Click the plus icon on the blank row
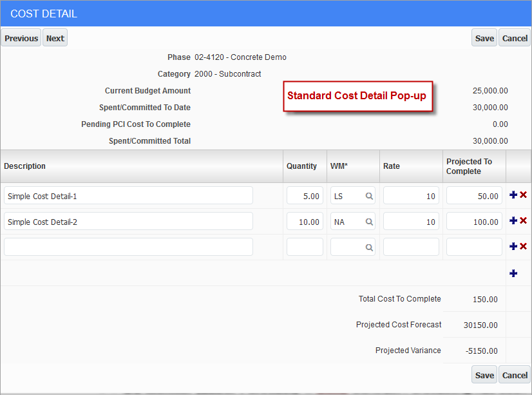 point(513,246)
